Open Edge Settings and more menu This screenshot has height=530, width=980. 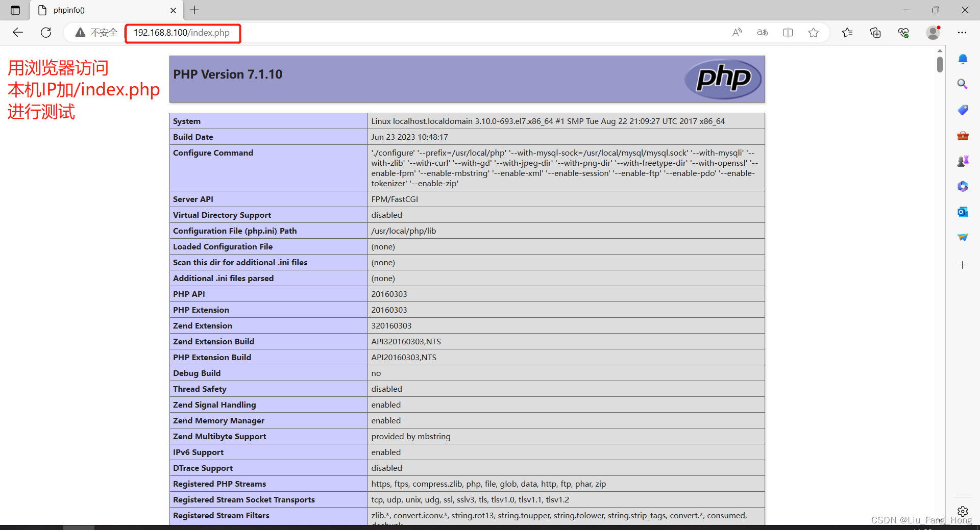(x=962, y=33)
